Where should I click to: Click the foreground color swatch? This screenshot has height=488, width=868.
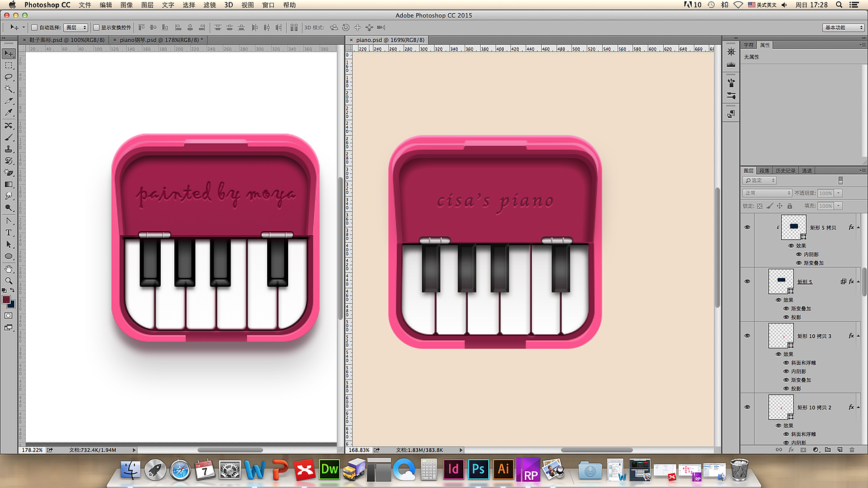click(x=6, y=299)
